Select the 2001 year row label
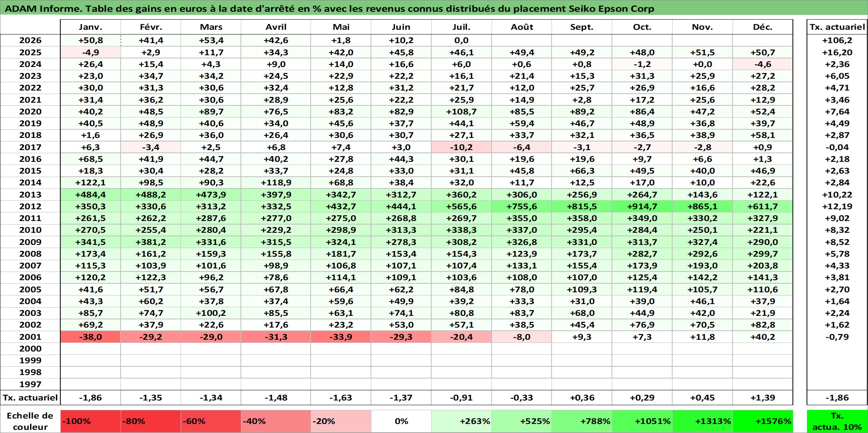 click(x=30, y=337)
